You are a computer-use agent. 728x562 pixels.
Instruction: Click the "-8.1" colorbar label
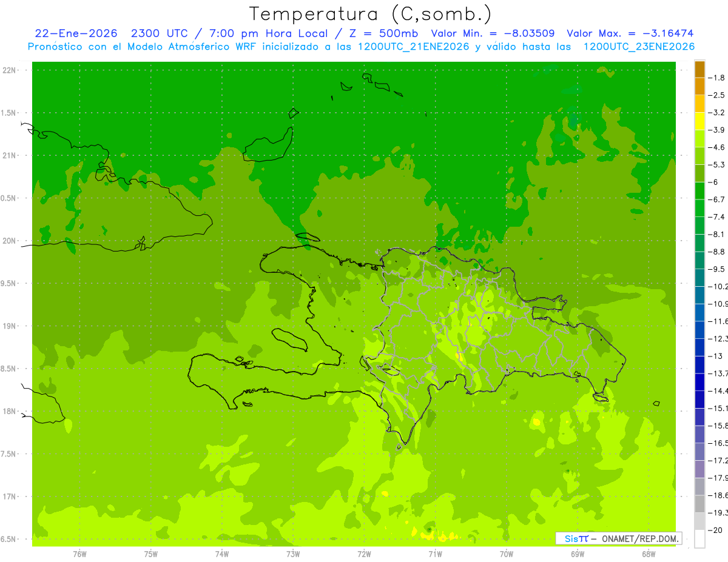tap(717, 234)
